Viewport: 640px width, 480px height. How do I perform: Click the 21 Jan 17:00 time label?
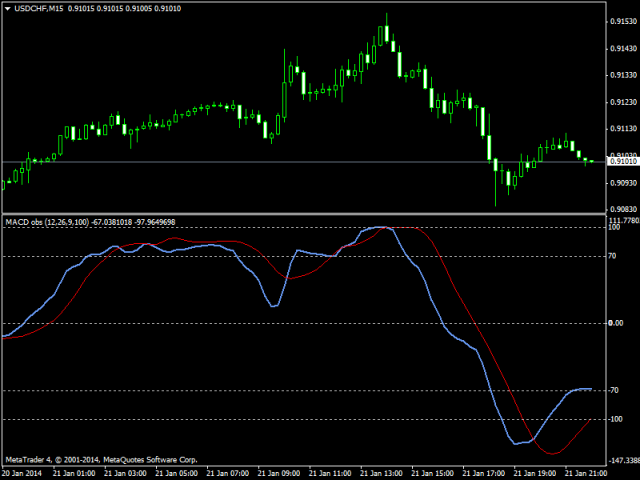[x=484, y=473]
